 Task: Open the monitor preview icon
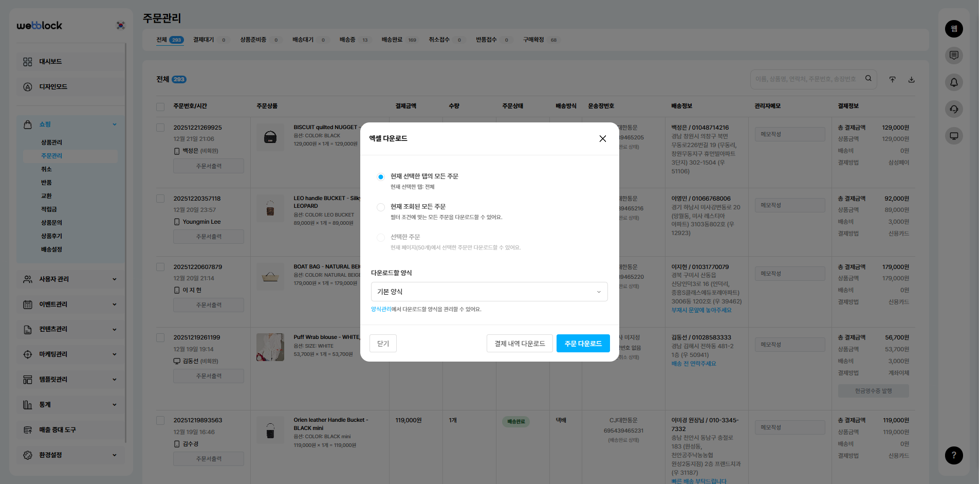click(x=954, y=136)
